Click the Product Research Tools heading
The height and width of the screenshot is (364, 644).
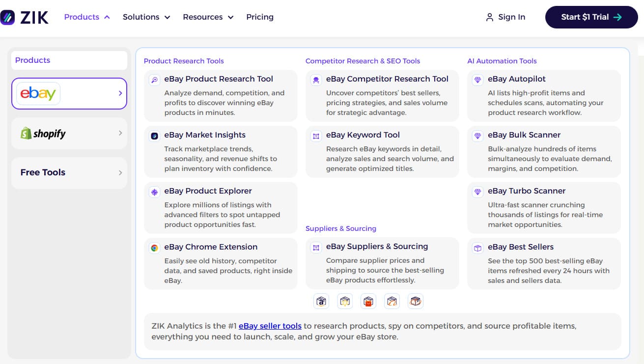184,61
